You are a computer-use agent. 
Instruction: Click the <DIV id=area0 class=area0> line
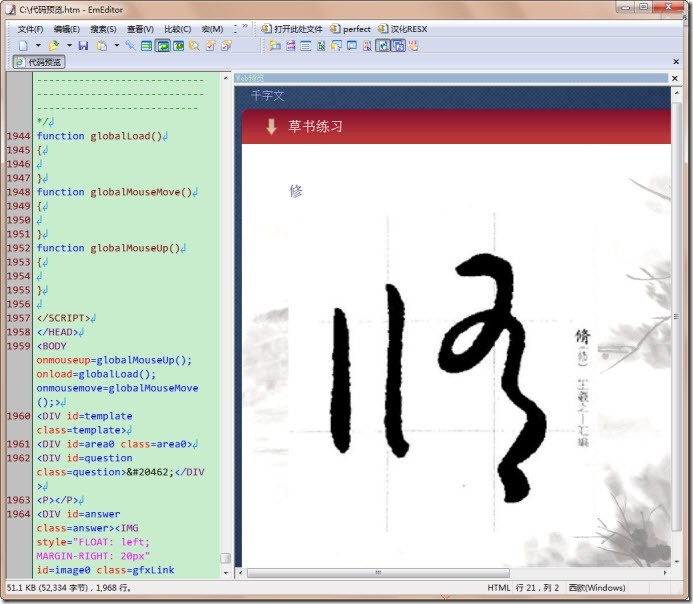(x=117, y=444)
